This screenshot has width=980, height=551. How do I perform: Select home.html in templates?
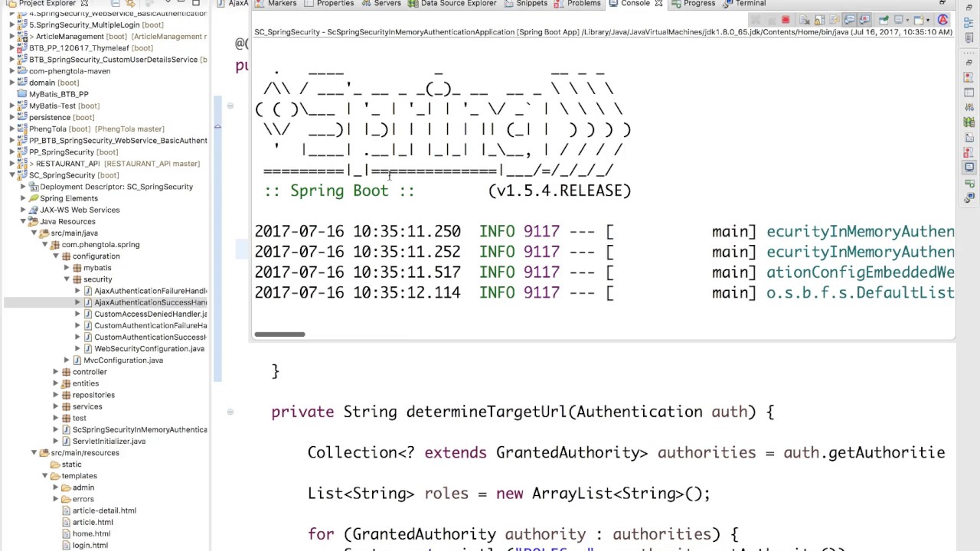coord(91,534)
